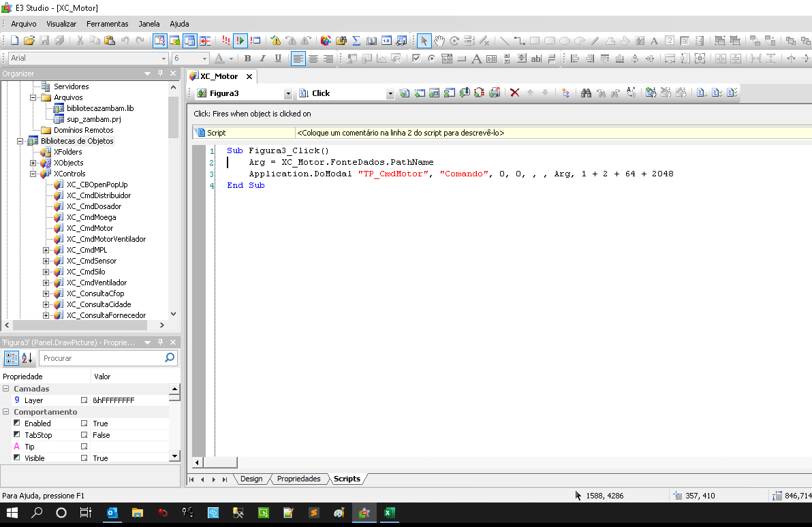Switch to the Design tab
The image size is (812, 527).
click(x=251, y=479)
